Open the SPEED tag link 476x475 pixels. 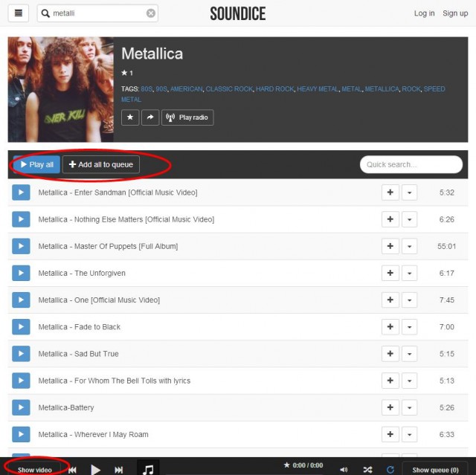coord(434,89)
